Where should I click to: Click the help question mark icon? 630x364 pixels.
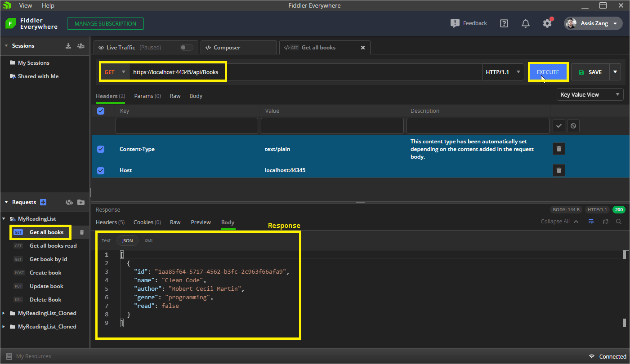[x=504, y=23]
